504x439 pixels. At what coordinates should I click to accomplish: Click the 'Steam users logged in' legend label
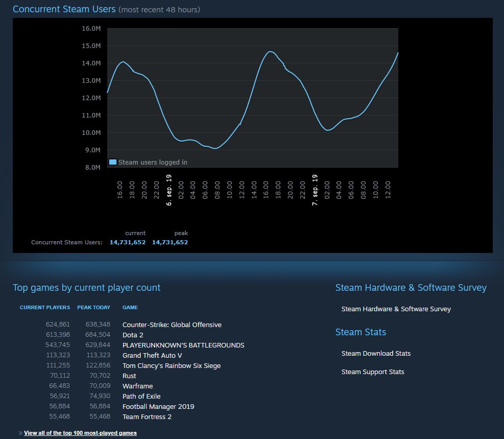point(153,163)
